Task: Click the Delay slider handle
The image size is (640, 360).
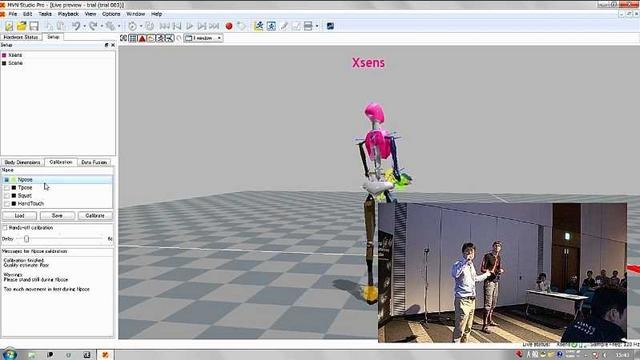Action: pos(26,239)
